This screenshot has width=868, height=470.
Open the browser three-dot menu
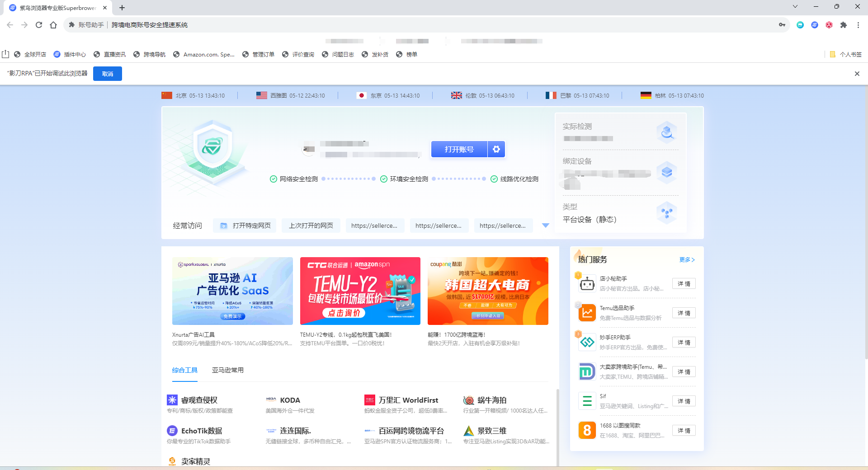(x=858, y=25)
